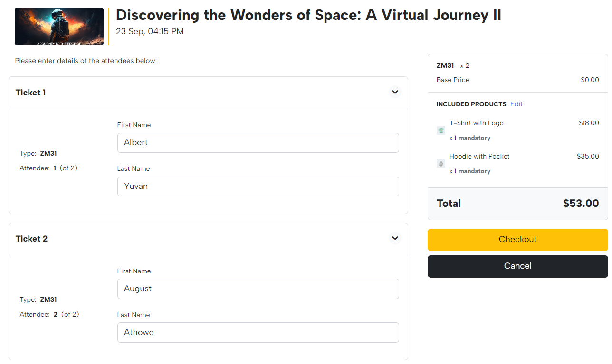Viewport: 612px width, 364px height.
Task: Select the Hoodie with Pocket product name
Action: [x=479, y=156]
